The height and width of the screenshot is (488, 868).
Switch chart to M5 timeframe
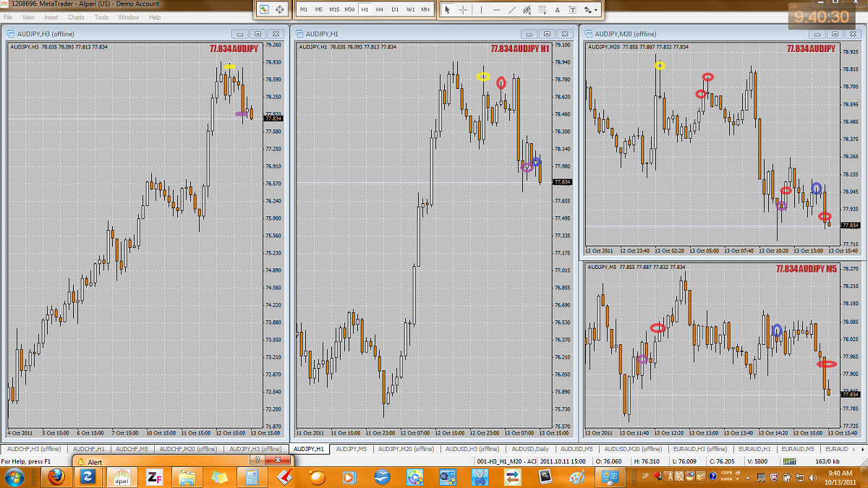click(x=319, y=9)
